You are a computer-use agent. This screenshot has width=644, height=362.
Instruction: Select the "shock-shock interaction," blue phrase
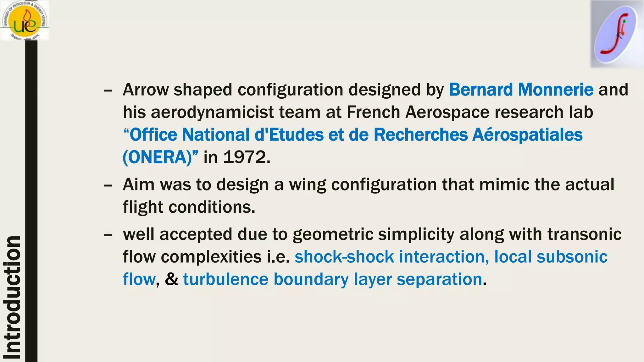tap(391, 257)
